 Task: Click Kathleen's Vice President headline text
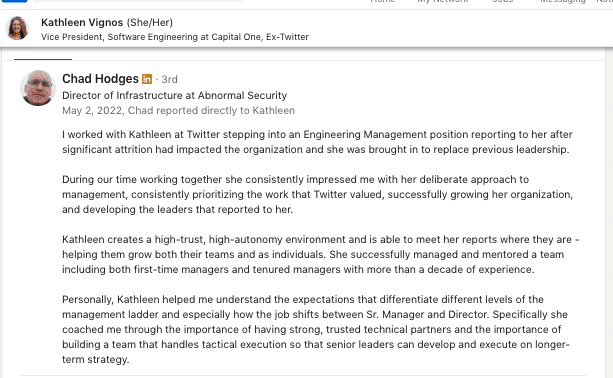click(175, 37)
